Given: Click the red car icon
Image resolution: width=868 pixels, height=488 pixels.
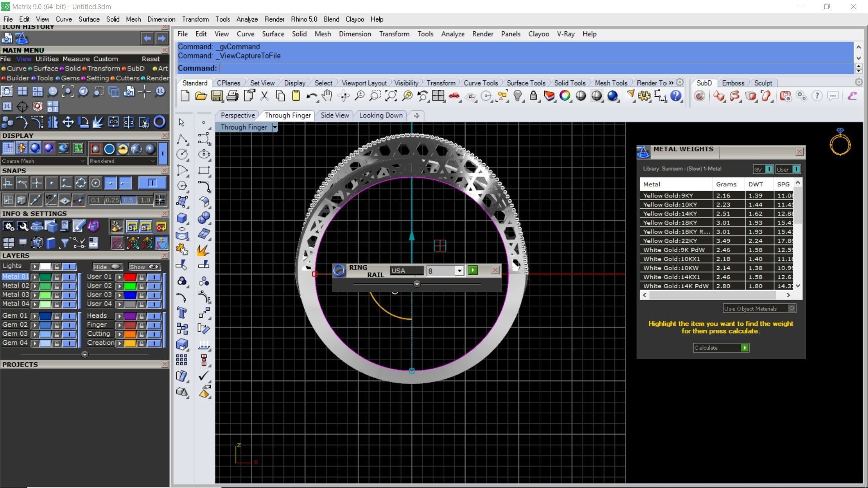Looking at the screenshot, I should pos(454,96).
